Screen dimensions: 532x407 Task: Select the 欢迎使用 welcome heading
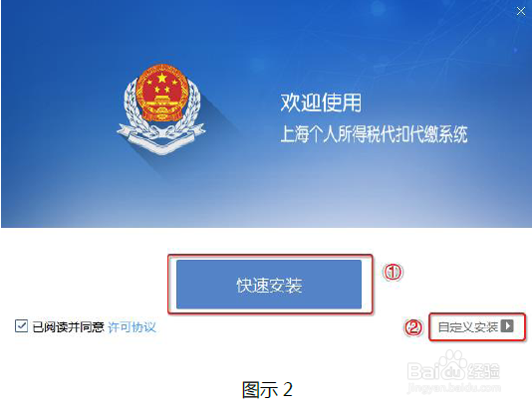point(321,102)
